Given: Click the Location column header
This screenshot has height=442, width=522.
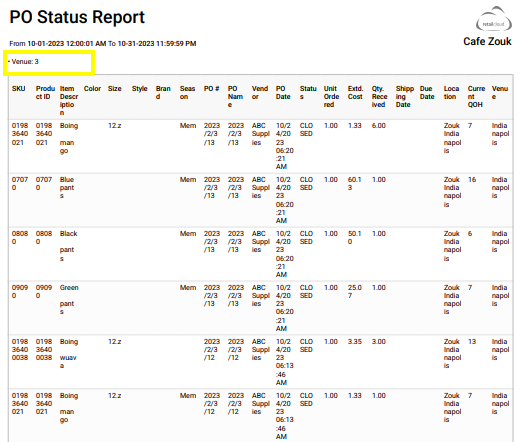Looking at the screenshot, I should (451, 93).
